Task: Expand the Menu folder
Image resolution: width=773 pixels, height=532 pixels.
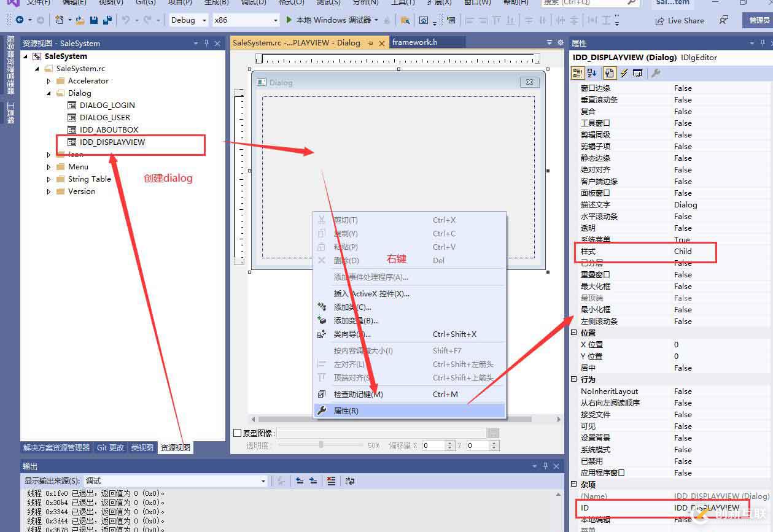Action: point(49,167)
